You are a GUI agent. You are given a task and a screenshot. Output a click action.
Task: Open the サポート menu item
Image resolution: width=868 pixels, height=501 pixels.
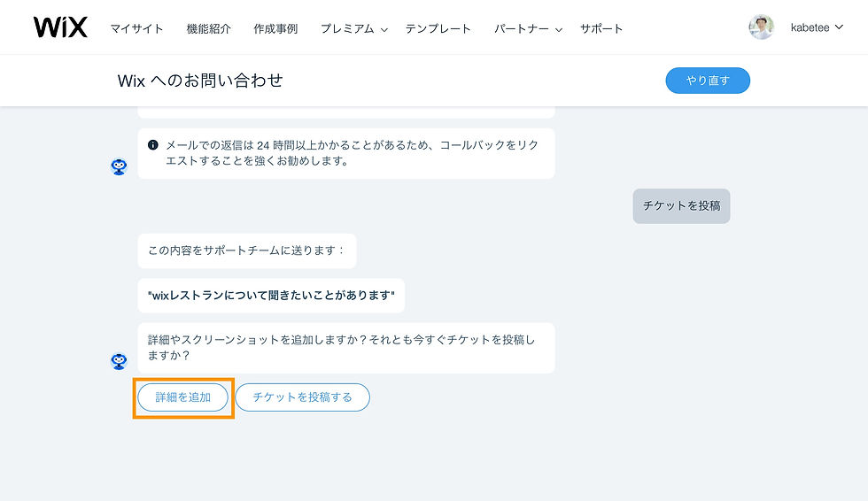[x=601, y=28]
